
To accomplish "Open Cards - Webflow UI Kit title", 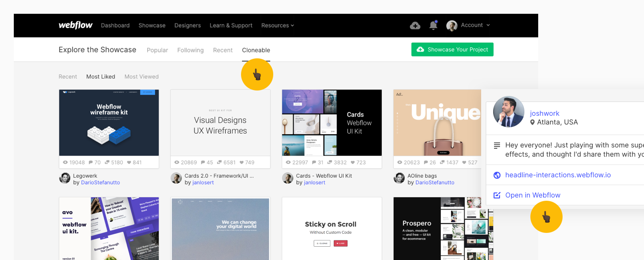I will 324,176.
